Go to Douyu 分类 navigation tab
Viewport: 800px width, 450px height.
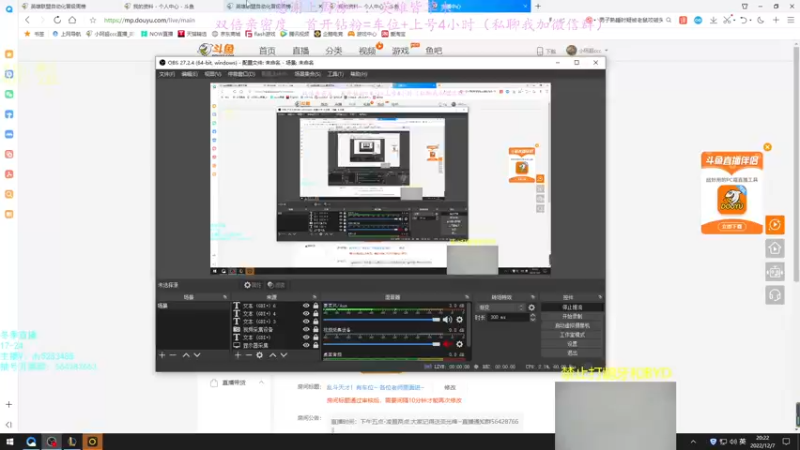click(334, 51)
